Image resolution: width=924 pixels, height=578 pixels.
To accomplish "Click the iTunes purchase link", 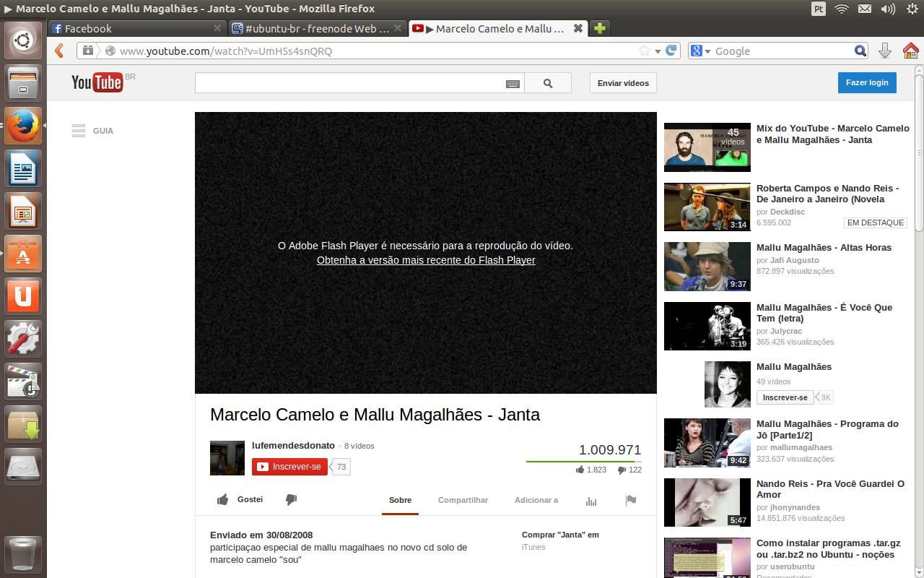I will [533, 548].
